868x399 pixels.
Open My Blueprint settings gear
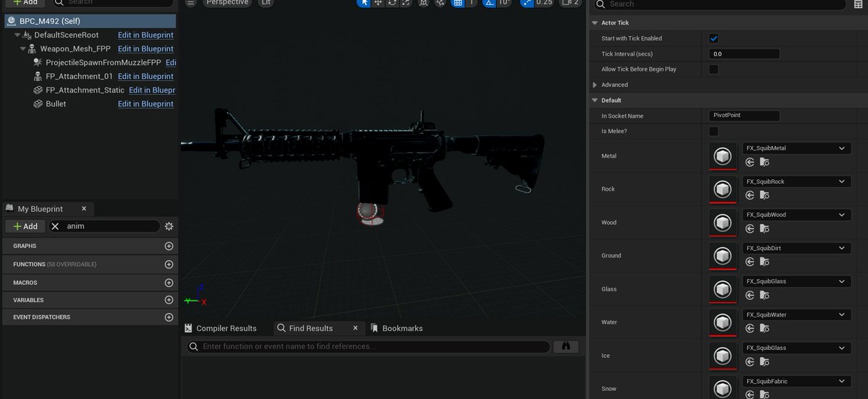pyautogui.click(x=169, y=226)
